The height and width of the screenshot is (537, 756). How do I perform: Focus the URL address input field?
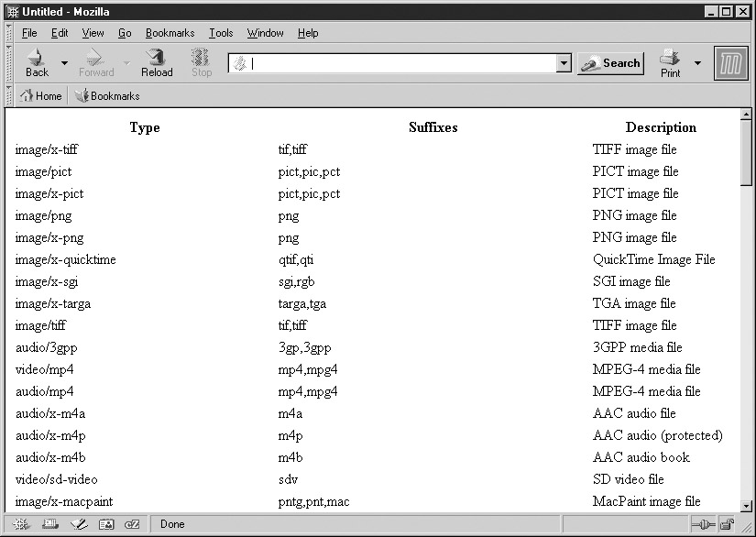pyautogui.click(x=401, y=63)
